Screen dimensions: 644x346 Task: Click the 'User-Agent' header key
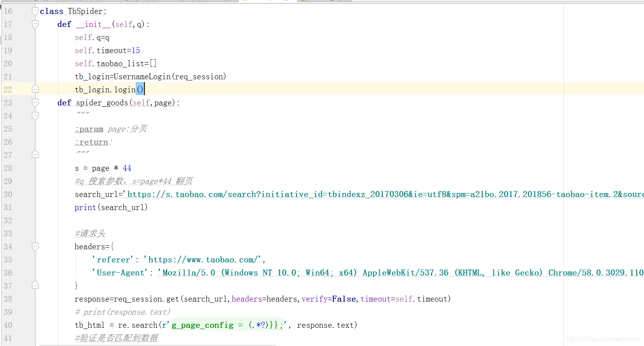[x=119, y=273]
